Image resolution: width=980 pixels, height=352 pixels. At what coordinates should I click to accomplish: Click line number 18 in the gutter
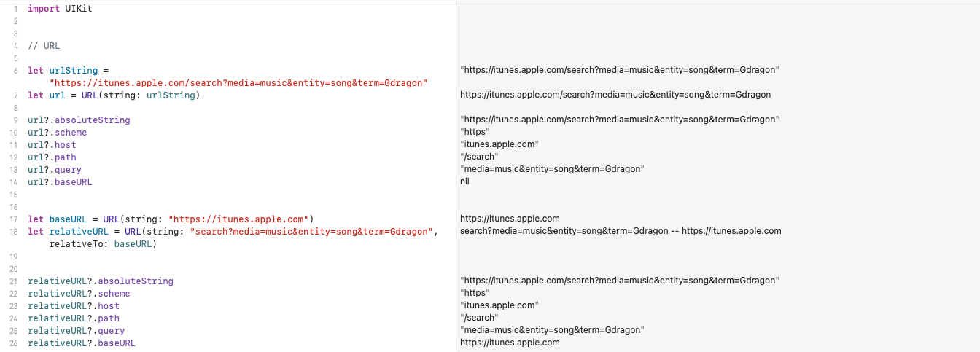(x=14, y=232)
